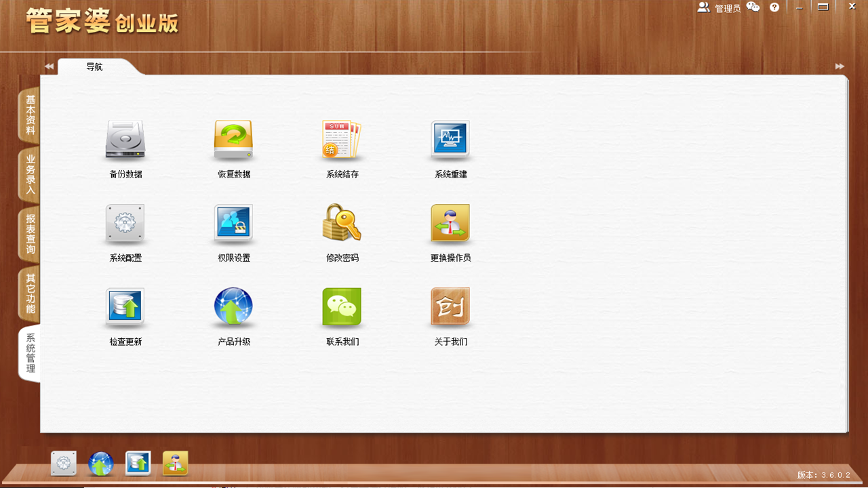Open the 联系我们 WeChat icon
The height and width of the screenshot is (488, 868).
342,308
